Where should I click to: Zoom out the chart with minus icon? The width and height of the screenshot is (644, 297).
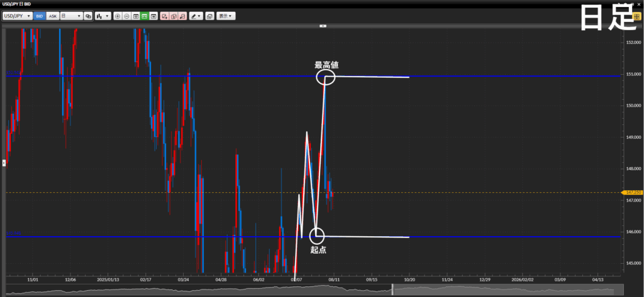pos(126,16)
